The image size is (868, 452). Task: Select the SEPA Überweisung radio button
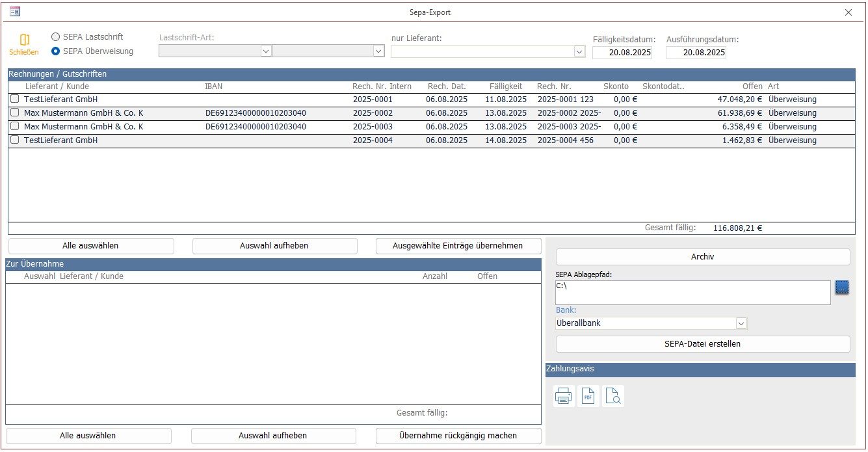tap(55, 51)
